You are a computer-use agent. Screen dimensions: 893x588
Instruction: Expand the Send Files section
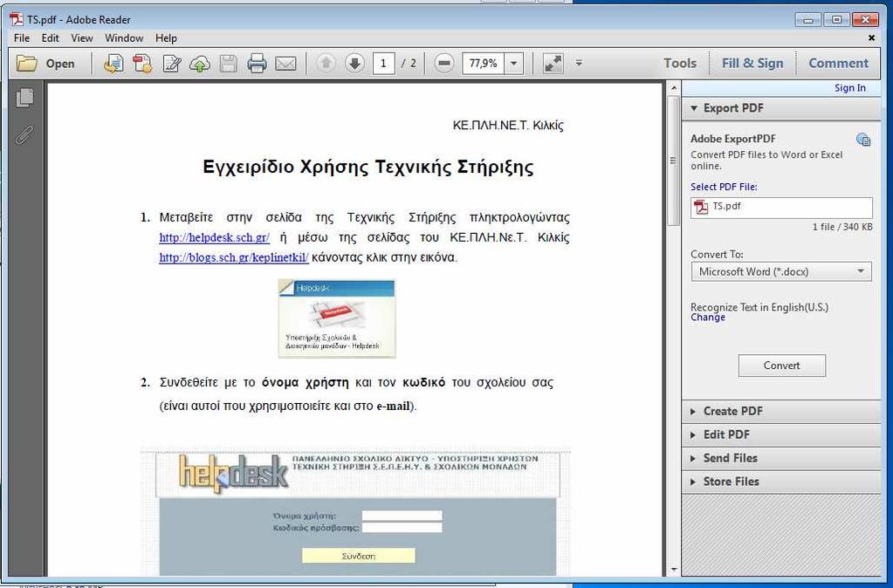click(x=780, y=458)
